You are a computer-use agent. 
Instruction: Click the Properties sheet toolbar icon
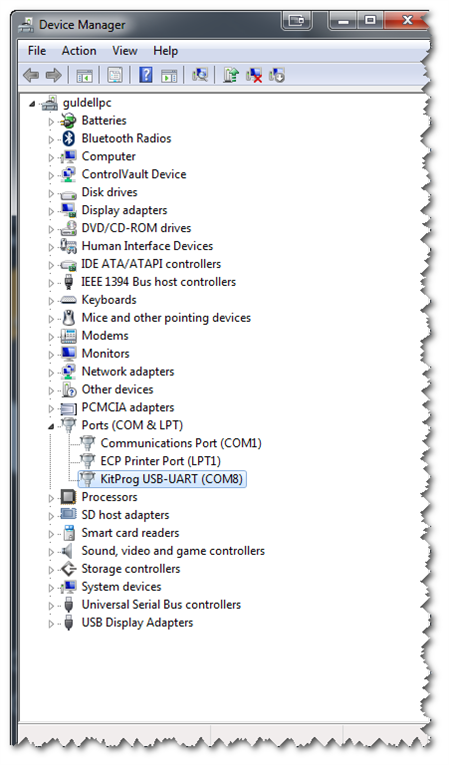pos(115,75)
